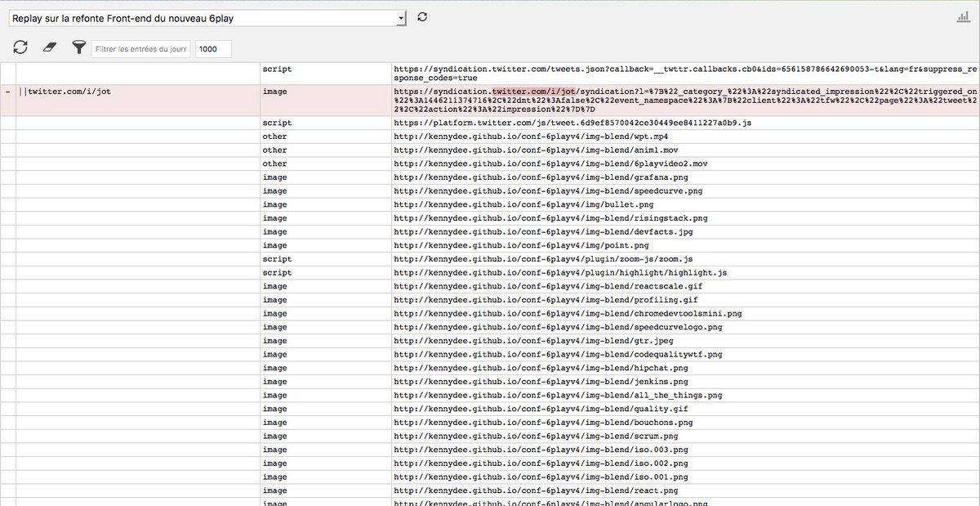This screenshot has height=506, width=980.
Task: Click 'other' type cell in wpt.mp4 row
Action: coord(325,137)
